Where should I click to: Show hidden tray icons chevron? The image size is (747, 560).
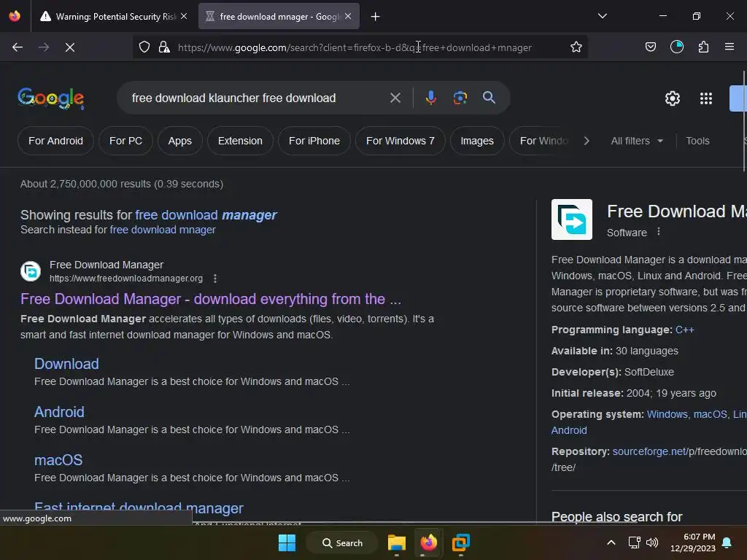(x=611, y=542)
